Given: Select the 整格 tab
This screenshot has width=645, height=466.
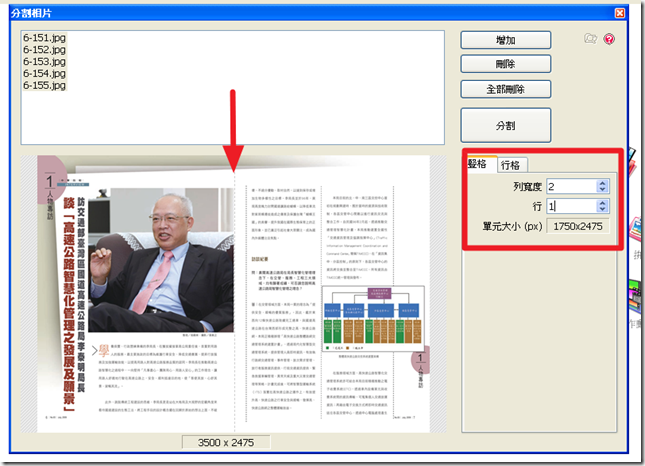Looking at the screenshot, I should [x=479, y=164].
